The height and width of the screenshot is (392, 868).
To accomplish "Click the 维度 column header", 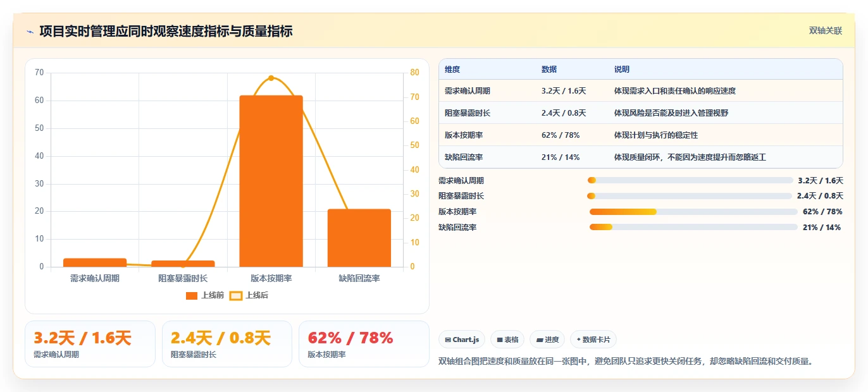I will click(452, 70).
